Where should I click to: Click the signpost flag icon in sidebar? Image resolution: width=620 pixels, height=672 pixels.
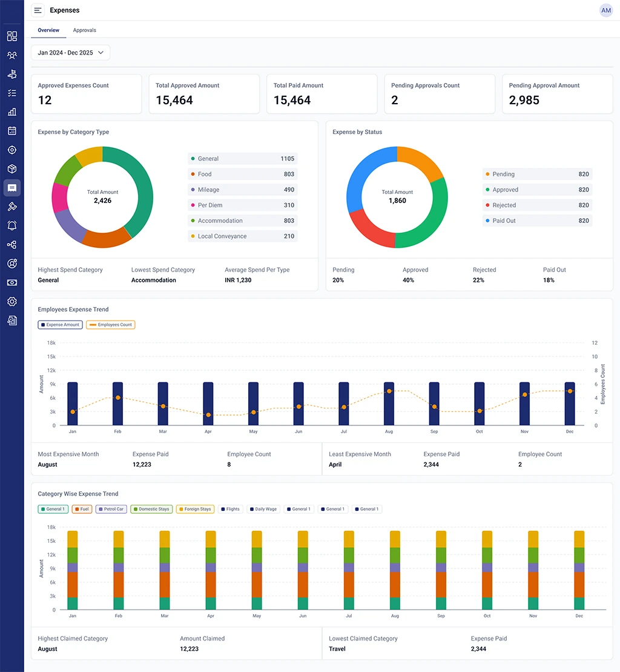coord(12,74)
